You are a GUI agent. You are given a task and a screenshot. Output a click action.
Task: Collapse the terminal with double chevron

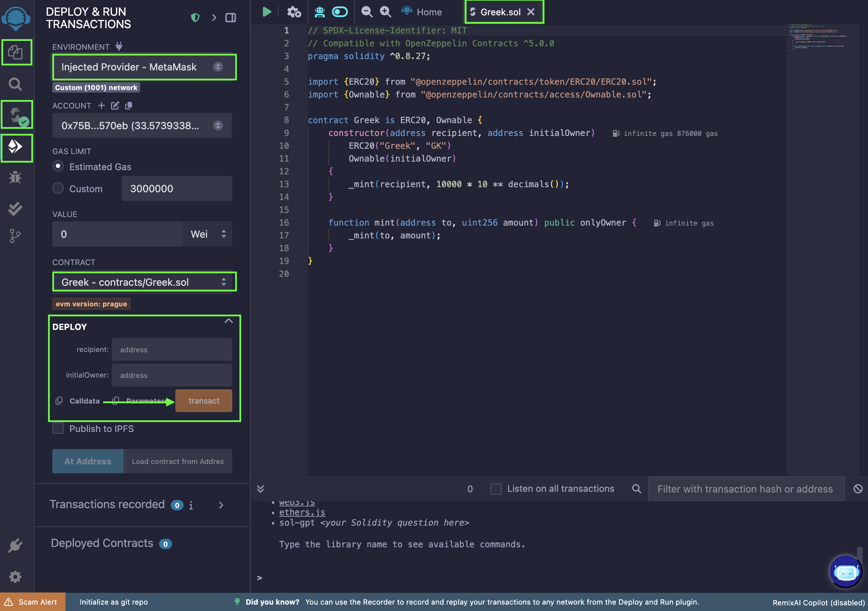(260, 489)
